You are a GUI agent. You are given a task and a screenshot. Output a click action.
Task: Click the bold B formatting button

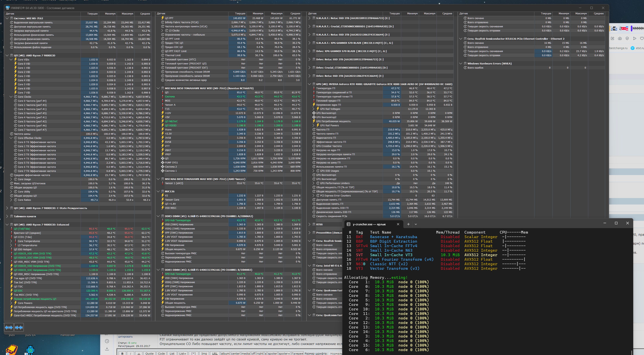(x=122, y=353)
